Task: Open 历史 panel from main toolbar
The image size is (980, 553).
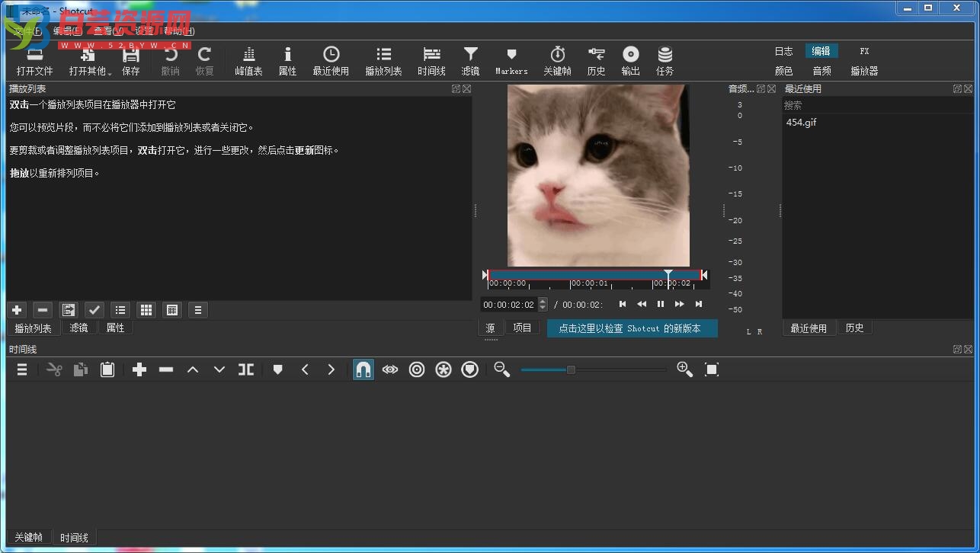Action: point(596,61)
